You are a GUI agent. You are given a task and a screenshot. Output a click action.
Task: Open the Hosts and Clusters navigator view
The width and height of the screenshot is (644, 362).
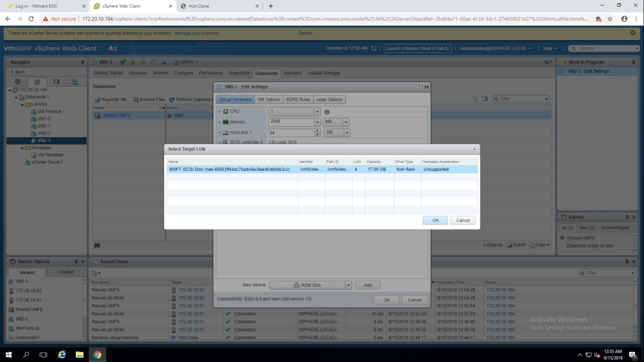tap(17, 82)
